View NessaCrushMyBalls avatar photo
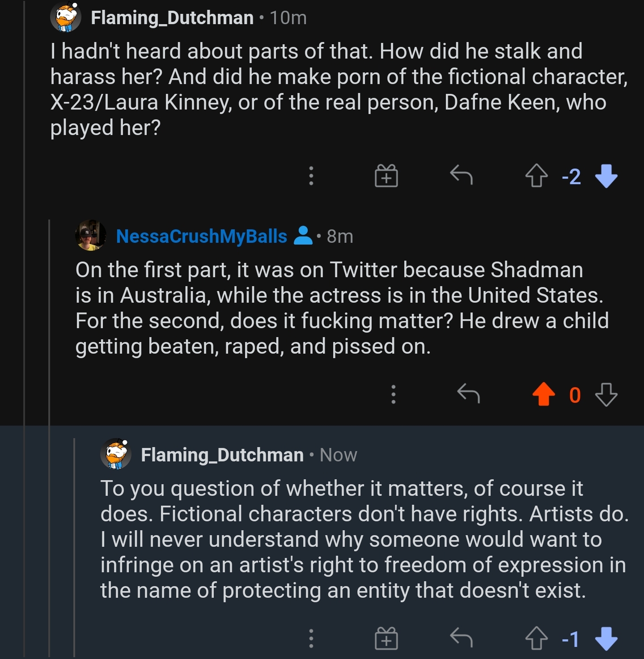 [91, 235]
